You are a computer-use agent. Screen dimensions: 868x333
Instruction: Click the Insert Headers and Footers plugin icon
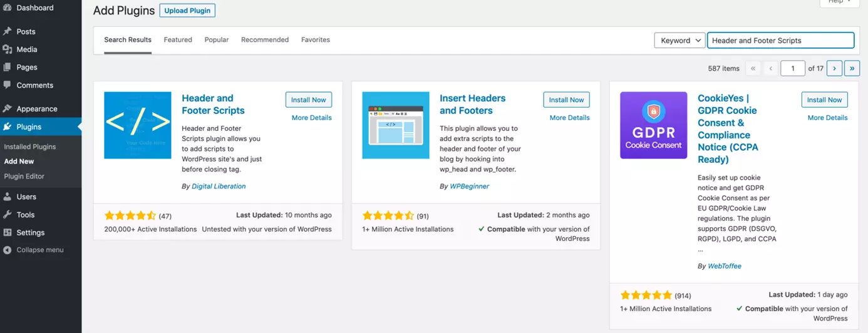tap(395, 125)
